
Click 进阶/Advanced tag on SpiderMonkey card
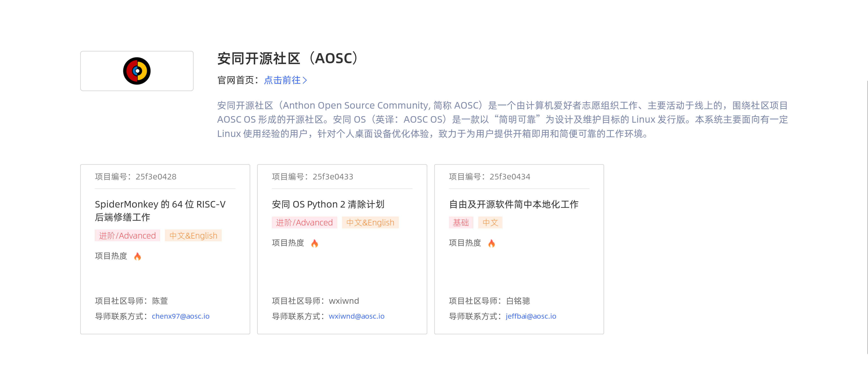point(127,236)
